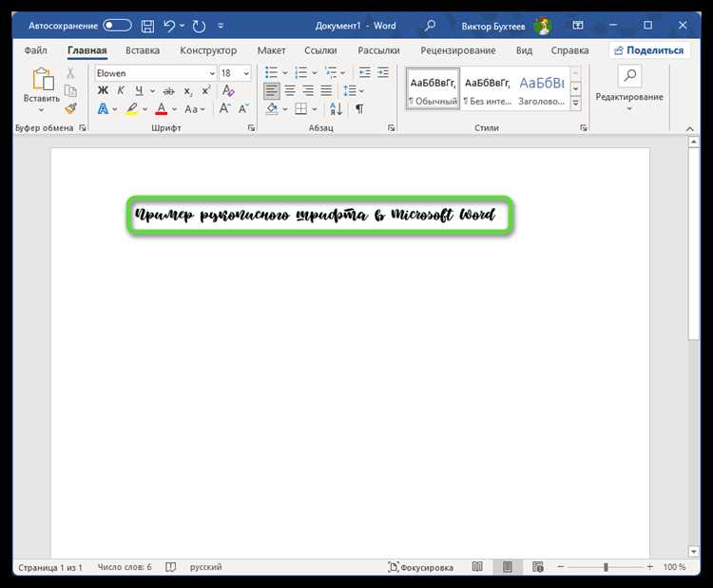Apply subscript formatting
Image resolution: width=713 pixels, height=588 pixels.
[188, 91]
